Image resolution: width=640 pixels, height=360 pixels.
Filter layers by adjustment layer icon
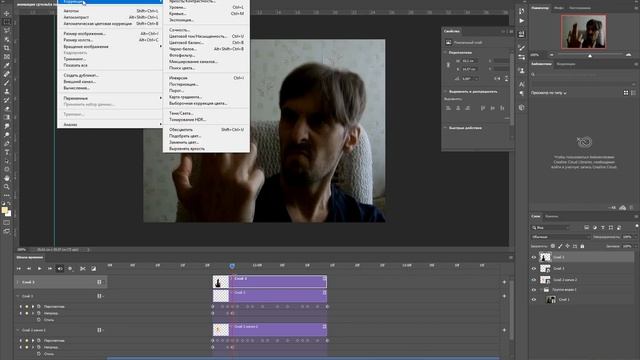tap(595, 227)
